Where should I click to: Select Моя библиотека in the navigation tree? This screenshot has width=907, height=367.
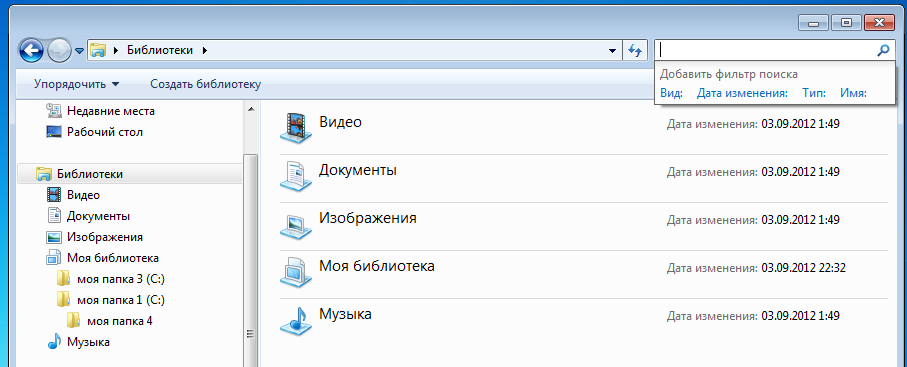click(113, 258)
